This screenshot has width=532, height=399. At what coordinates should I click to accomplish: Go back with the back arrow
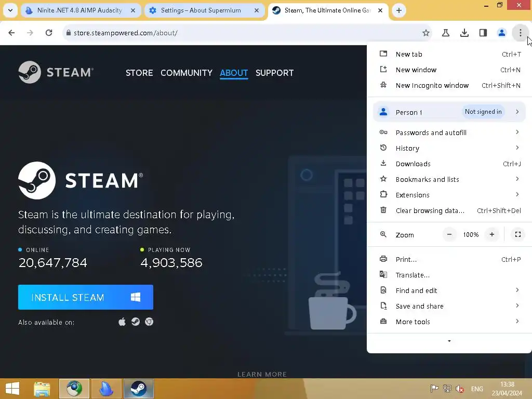point(11,33)
